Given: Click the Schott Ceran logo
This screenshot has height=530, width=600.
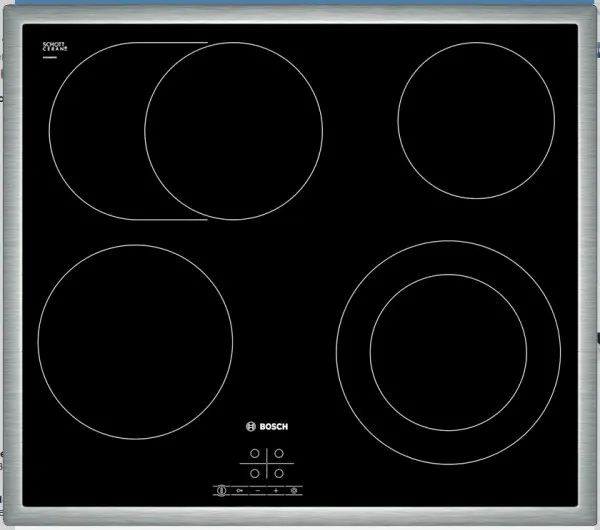Looking at the screenshot, I should pyautogui.click(x=54, y=49).
